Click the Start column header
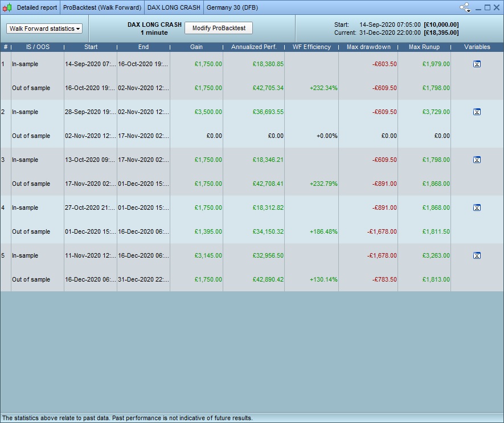This screenshot has width=504, height=423. (x=91, y=47)
